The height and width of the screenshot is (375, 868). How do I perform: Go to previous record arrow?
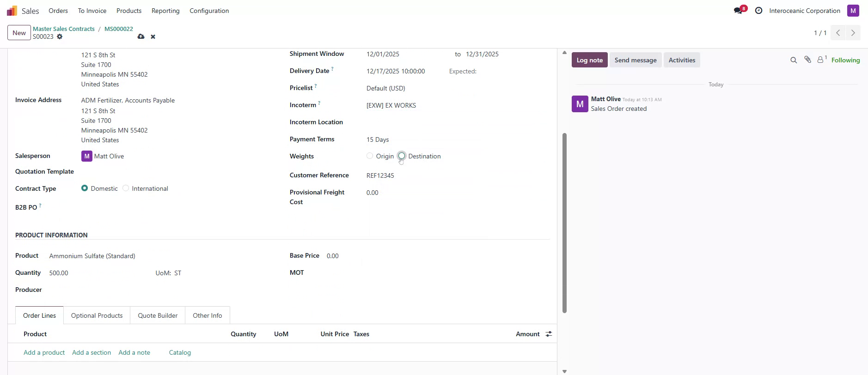[x=838, y=33]
